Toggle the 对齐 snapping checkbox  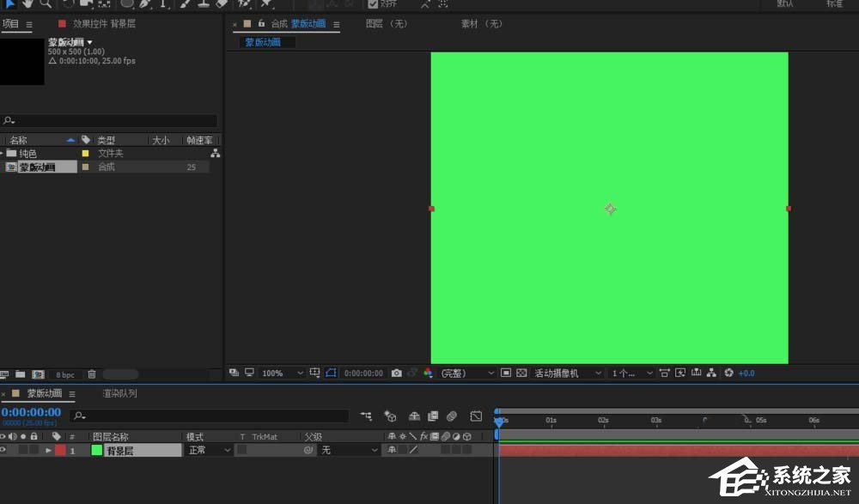pos(373,3)
